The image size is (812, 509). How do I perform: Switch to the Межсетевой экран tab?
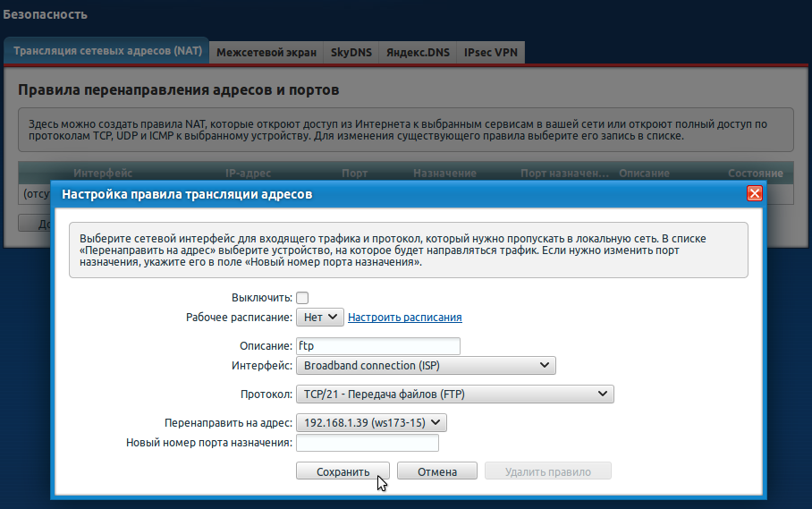266,53
